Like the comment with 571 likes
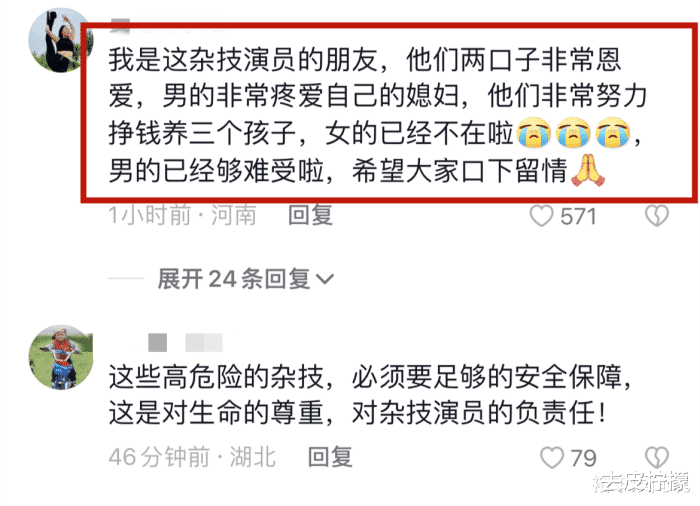700x506 pixels. (x=542, y=216)
